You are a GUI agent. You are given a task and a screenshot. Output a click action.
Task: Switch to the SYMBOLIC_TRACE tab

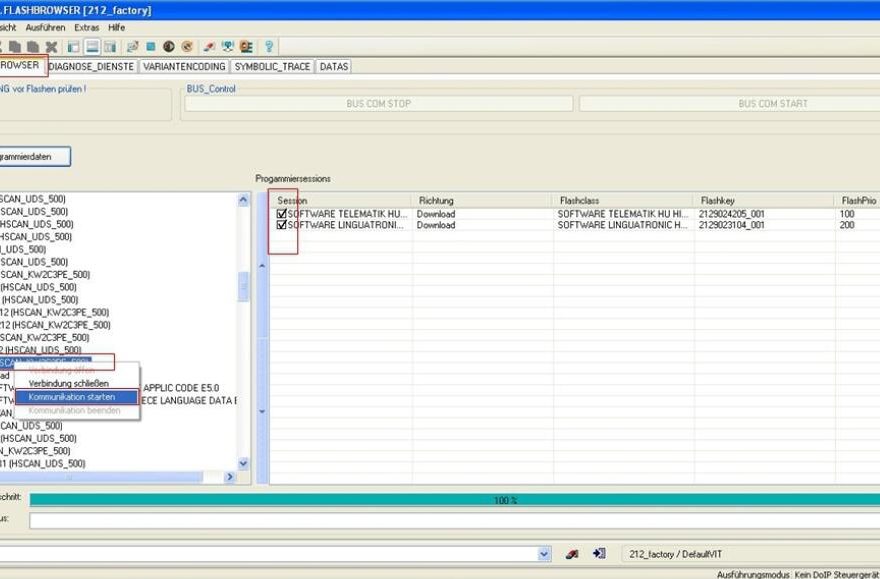pyautogui.click(x=272, y=66)
